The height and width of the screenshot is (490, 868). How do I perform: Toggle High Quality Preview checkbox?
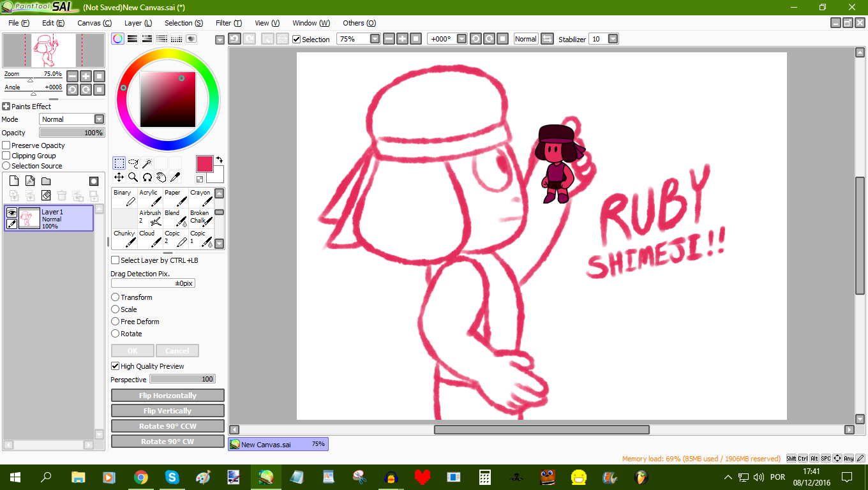point(115,366)
